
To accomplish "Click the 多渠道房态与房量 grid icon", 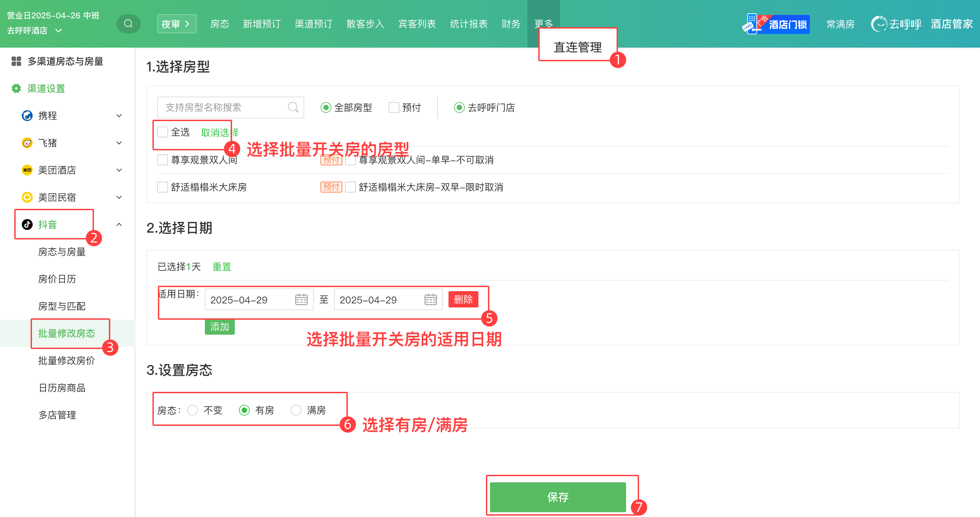I will point(16,61).
